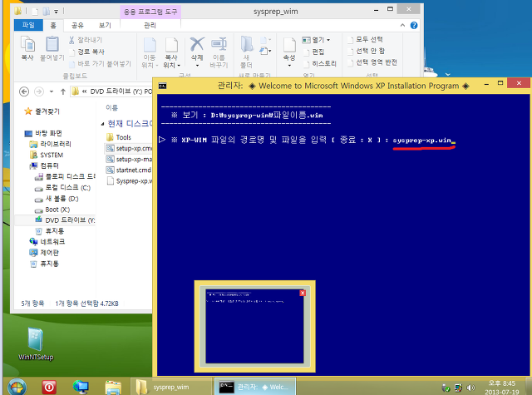The image size is (532, 395).
Task: Select SYSTEM folder in navigation tree
Action: (x=47, y=155)
